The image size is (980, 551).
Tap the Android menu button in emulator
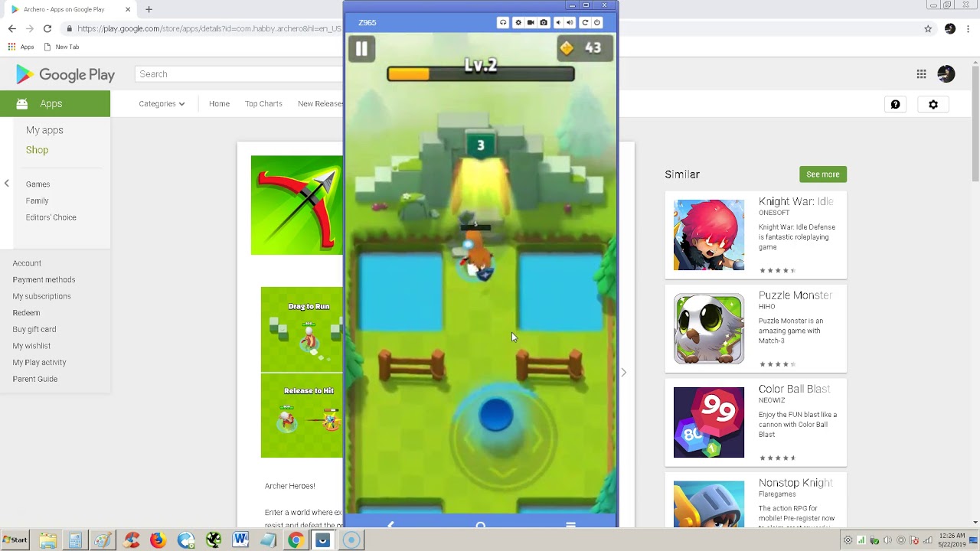570,524
